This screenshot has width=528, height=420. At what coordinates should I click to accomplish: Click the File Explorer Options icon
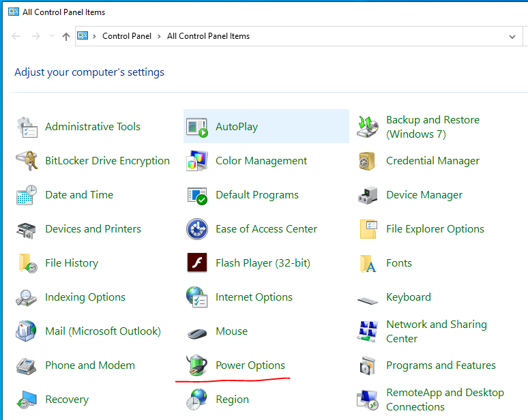pyautogui.click(x=368, y=229)
